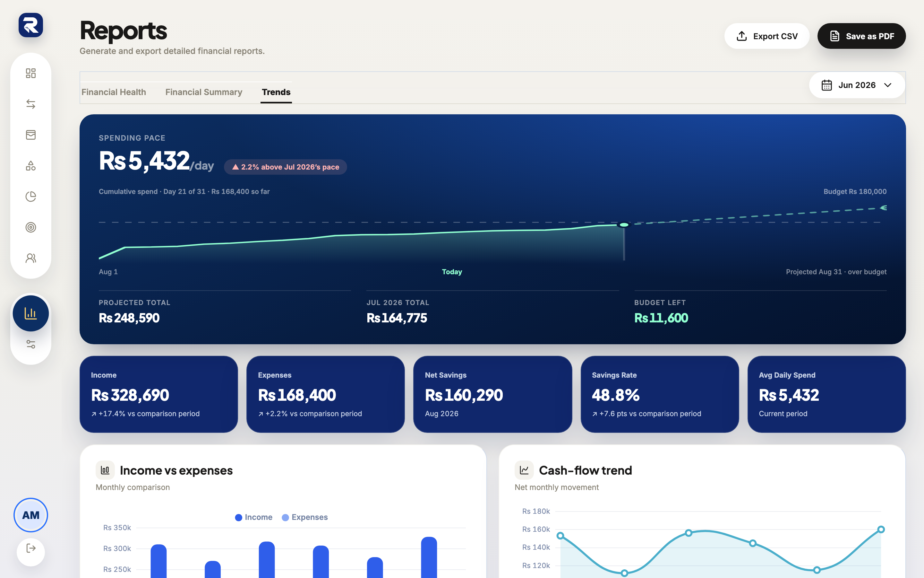Open transactions via the swap arrows icon
924x578 pixels.
30,104
